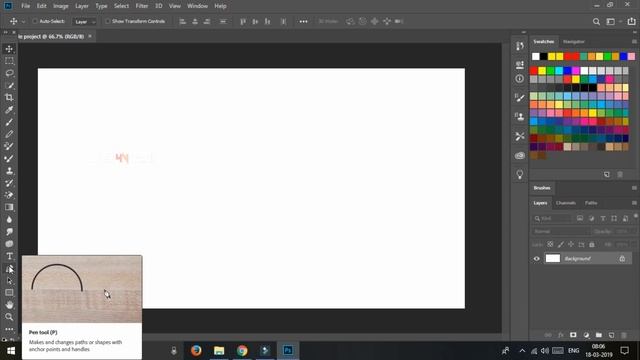
Task: Open the layer filter Kind dropdown
Action: pyautogui.click(x=552, y=218)
